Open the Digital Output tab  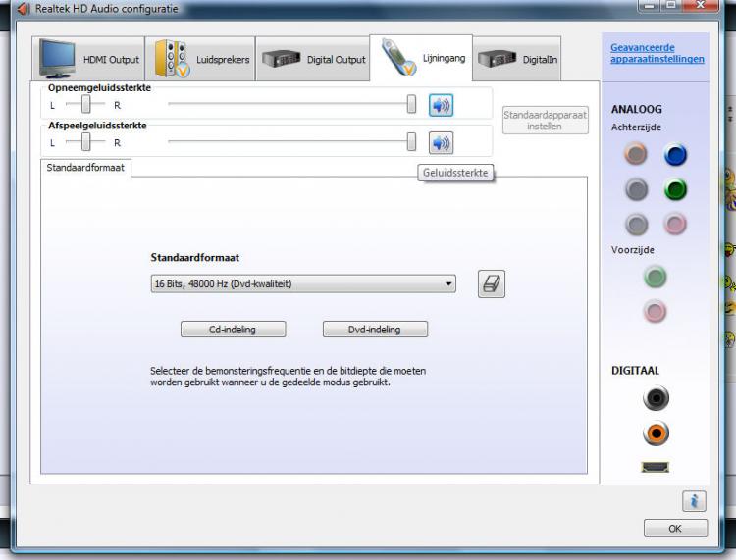[x=312, y=59]
